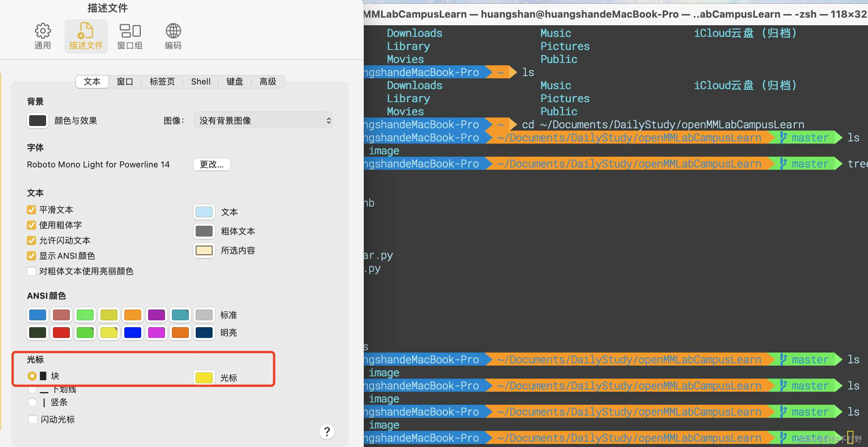Open the background 颜色与效果 color well
This screenshot has height=447, width=868.
(38, 121)
